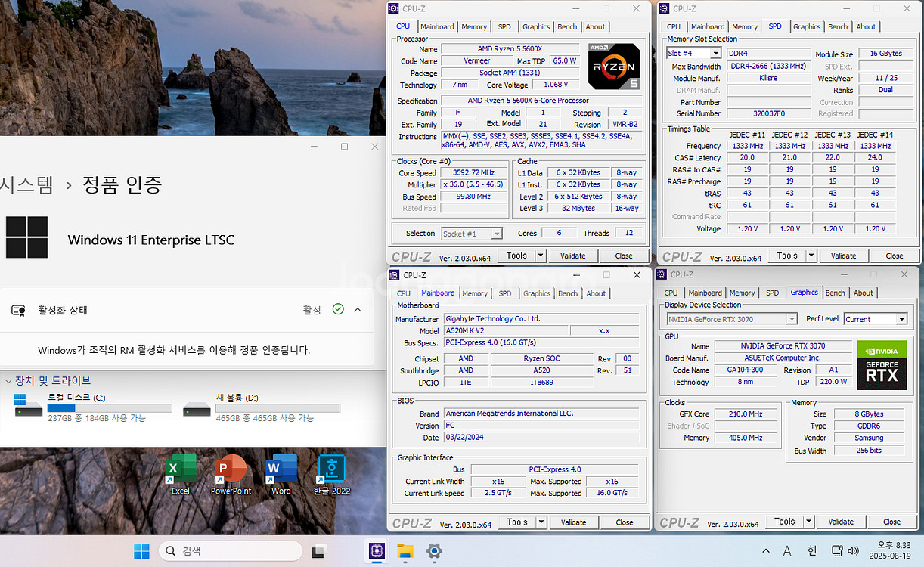Switch to SPD tab in the Graphics window
924x567 pixels.
(x=772, y=293)
